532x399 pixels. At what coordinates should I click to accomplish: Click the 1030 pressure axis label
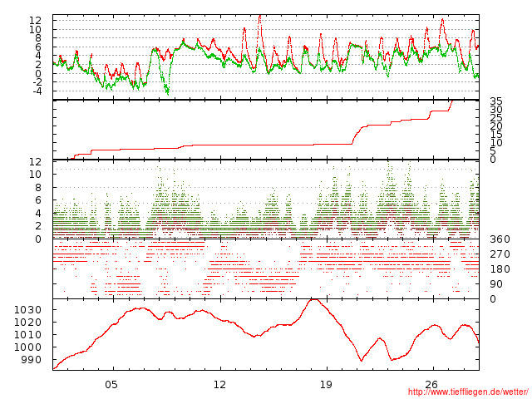(27, 310)
